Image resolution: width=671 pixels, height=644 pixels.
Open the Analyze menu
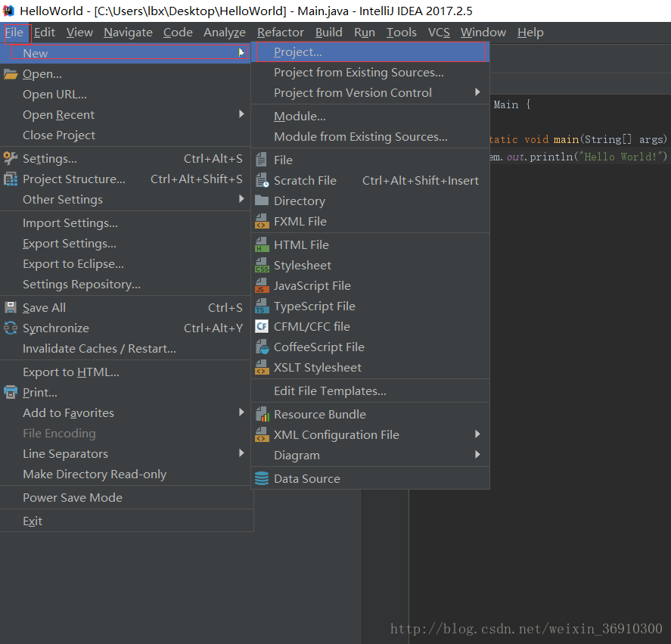224,33
